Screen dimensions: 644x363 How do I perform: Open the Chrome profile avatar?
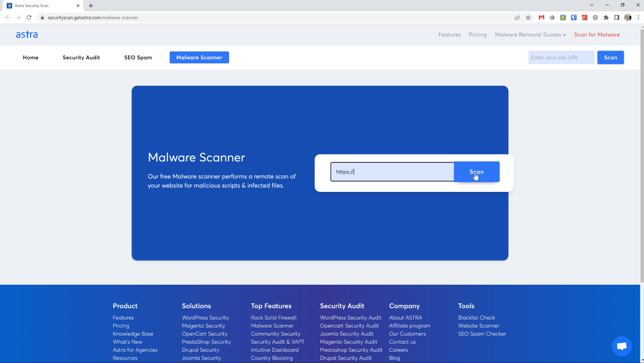627,17
